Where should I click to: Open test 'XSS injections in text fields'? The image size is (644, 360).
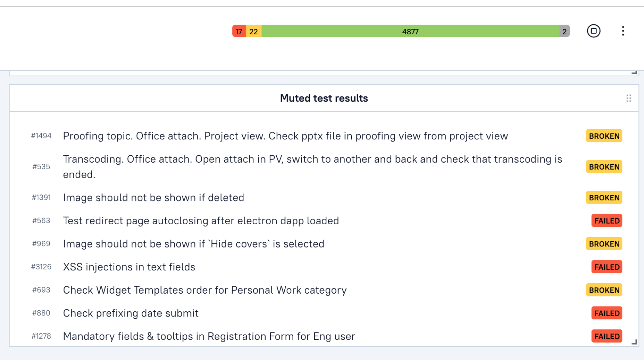pos(129,267)
